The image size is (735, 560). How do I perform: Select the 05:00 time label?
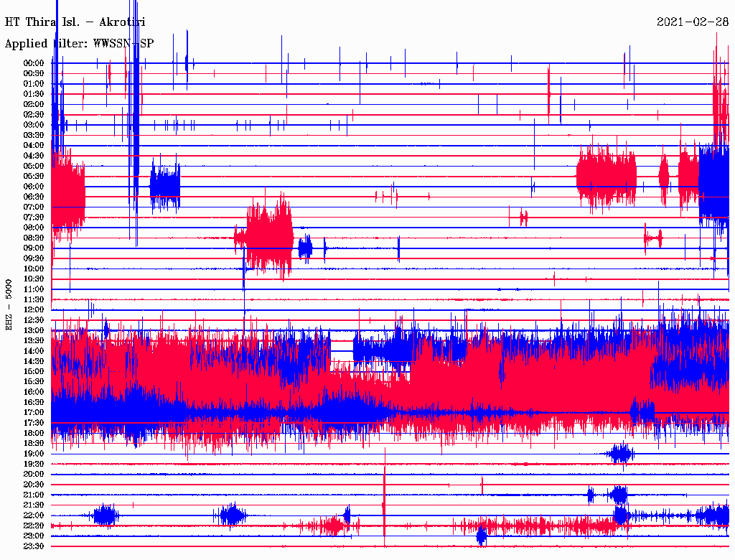[x=34, y=166]
